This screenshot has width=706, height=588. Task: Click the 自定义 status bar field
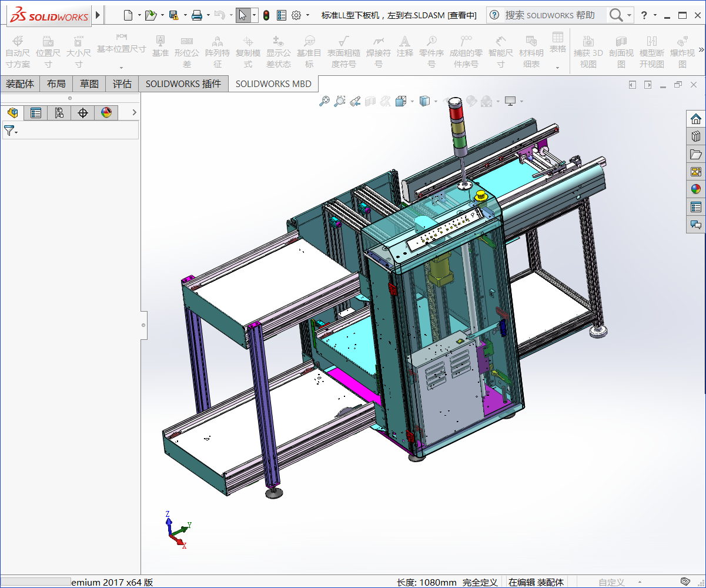pos(612,582)
